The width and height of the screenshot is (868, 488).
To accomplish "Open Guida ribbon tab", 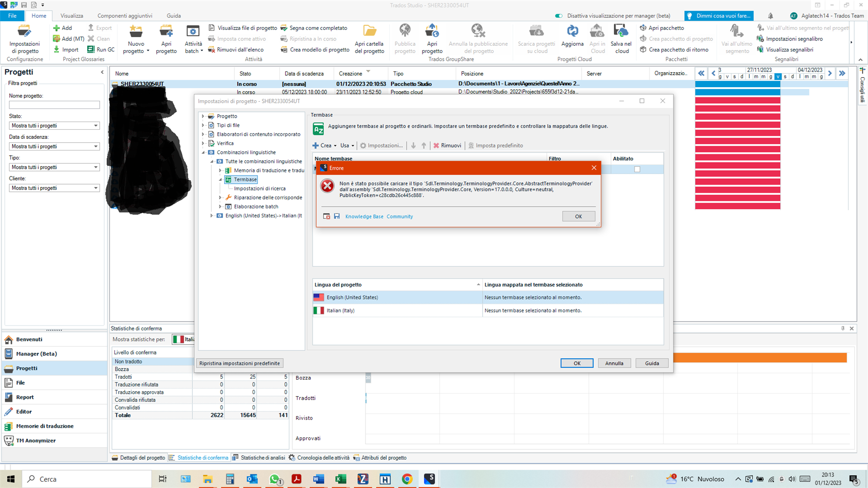I will click(174, 16).
